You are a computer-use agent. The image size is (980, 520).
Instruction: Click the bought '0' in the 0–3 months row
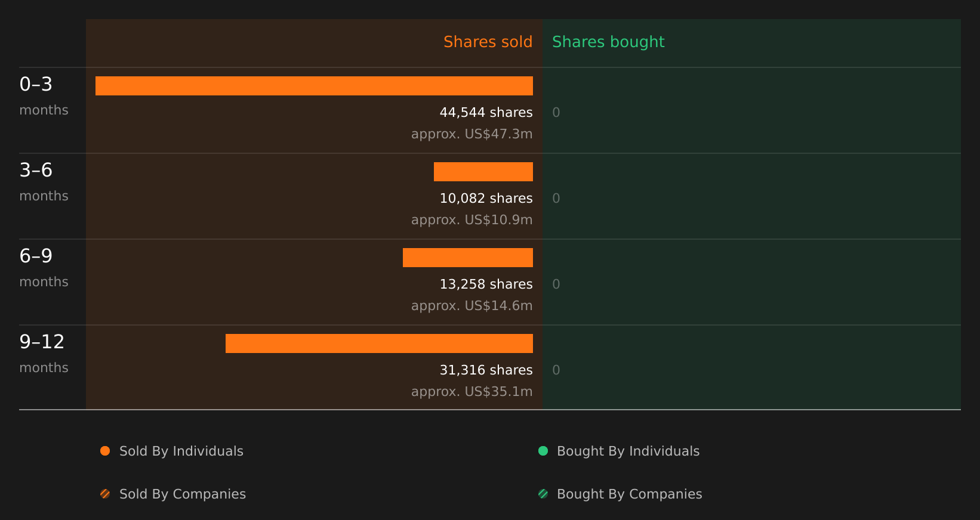pyautogui.click(x=556, y=113)
